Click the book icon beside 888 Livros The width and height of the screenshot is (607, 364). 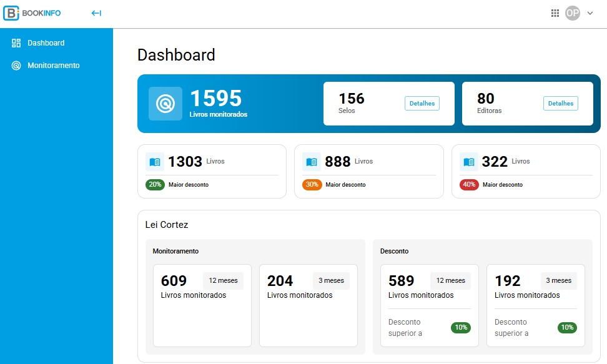tap(312, 162)
